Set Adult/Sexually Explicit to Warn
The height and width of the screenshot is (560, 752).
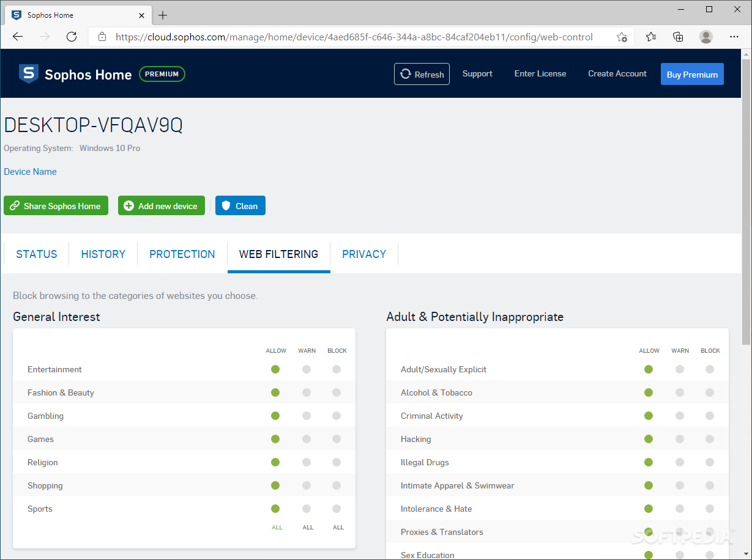coord(680,369)
